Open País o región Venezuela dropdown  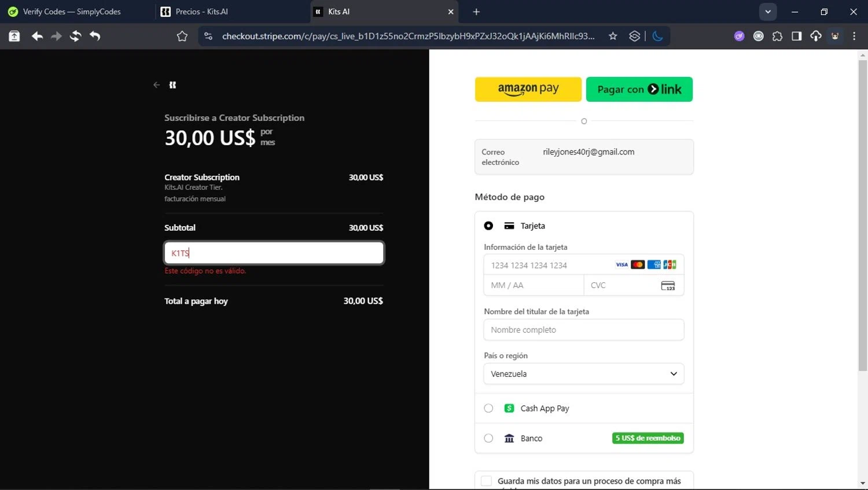[x=584, y=374]
